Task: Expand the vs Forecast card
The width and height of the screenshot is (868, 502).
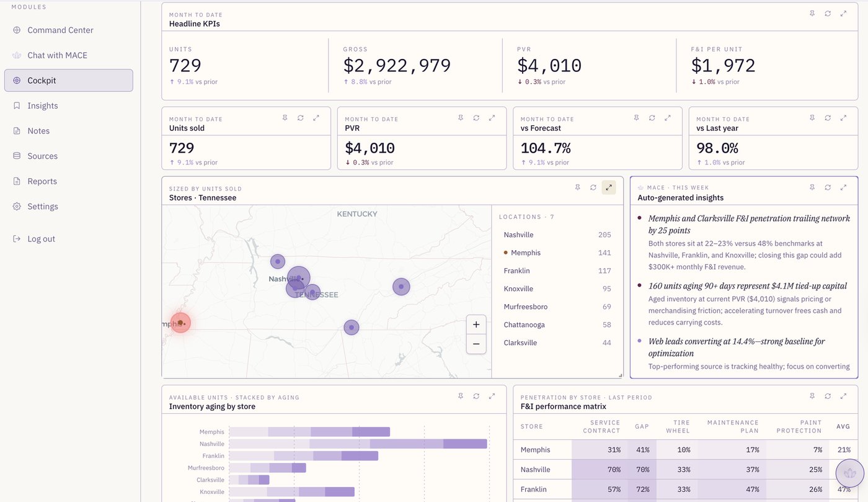Action: coord(668,118)
